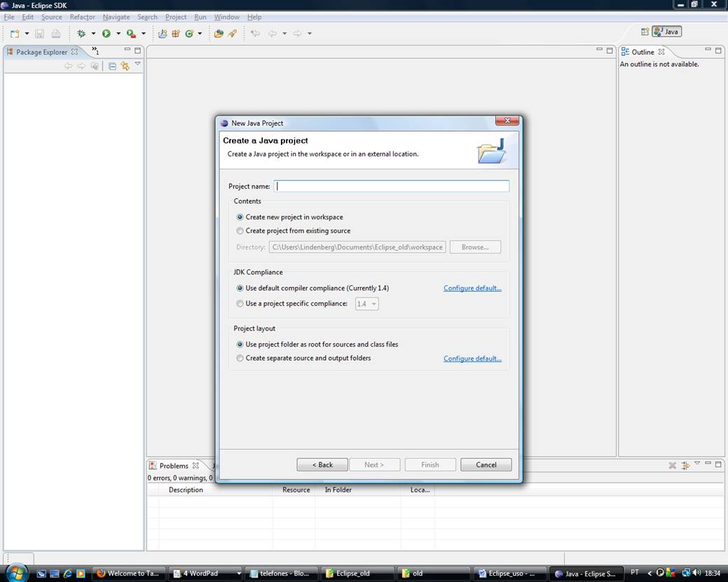Select Use a project specific compliance

coord(292,303)
